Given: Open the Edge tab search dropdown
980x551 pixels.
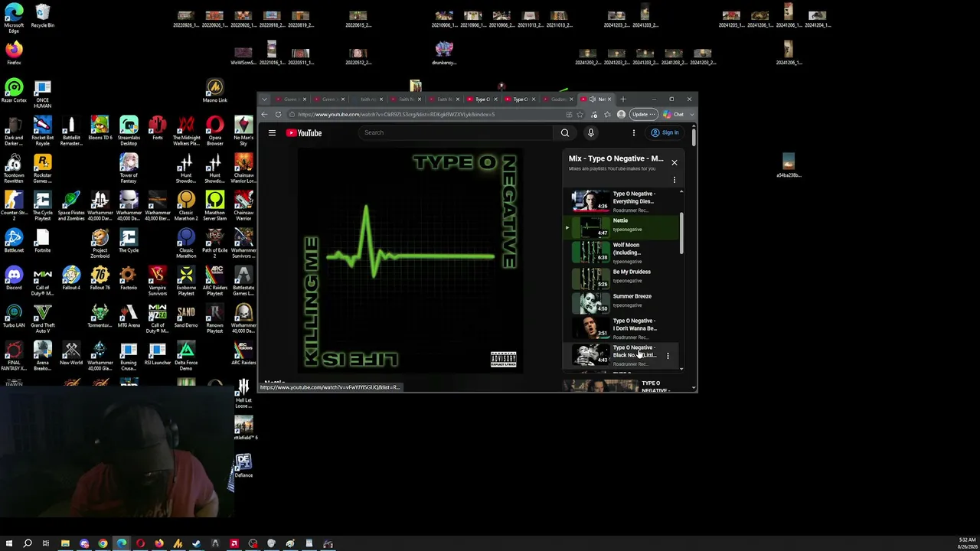Looking at the screenshot, I should [264, 99].
